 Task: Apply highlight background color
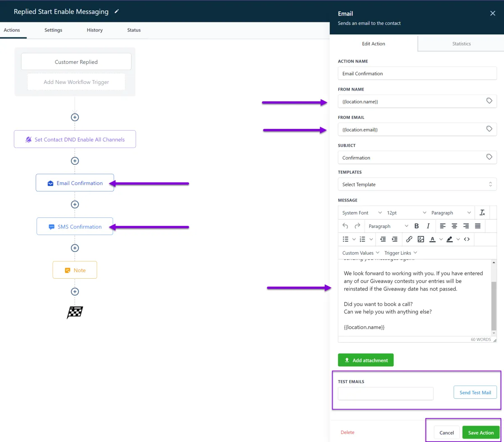pos(450,239)
